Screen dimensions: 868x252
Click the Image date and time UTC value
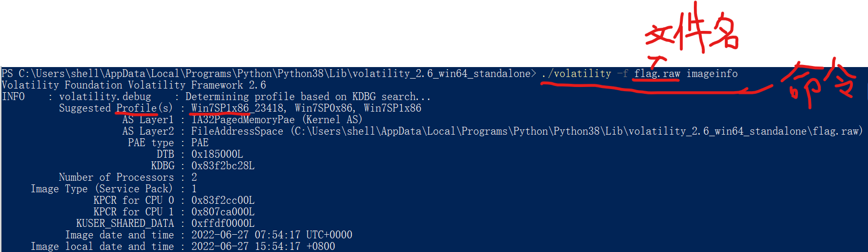pos(271,235)
